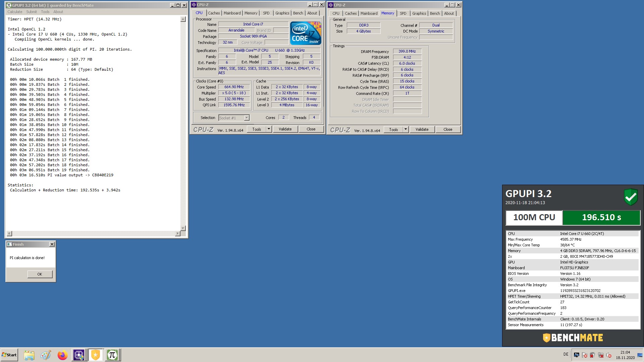This screenshot has height=362, width=644.
Task: Switch to Caches tab in CPU window
Action: 214,13
